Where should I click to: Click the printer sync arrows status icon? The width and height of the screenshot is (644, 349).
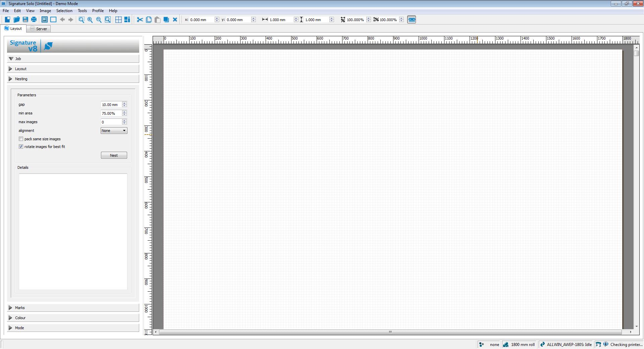click(x=542, y=344)
